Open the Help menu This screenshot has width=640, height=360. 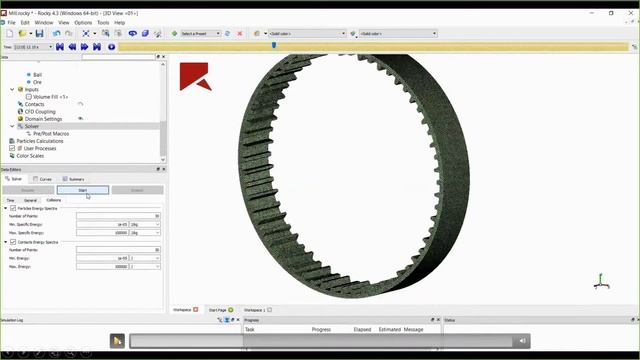pos(120,23)
